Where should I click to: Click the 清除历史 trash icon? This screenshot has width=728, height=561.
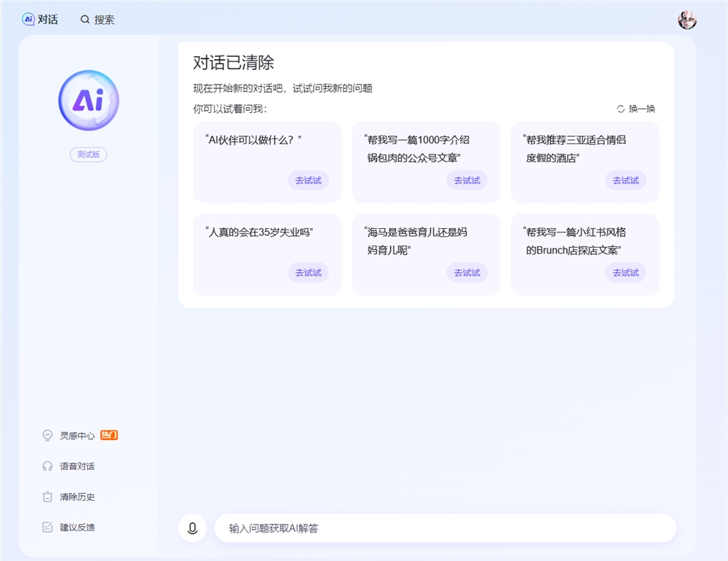pyautogui.click(x=47, y=497)
